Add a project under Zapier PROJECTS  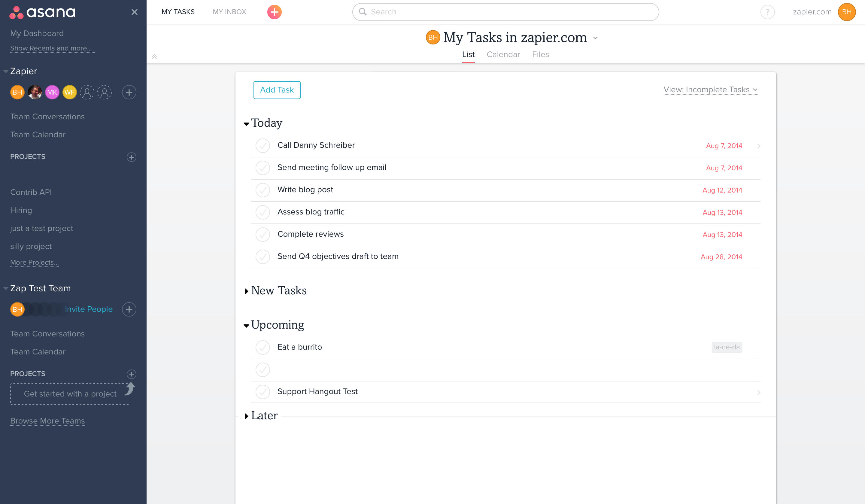click(x=132, y=157)
